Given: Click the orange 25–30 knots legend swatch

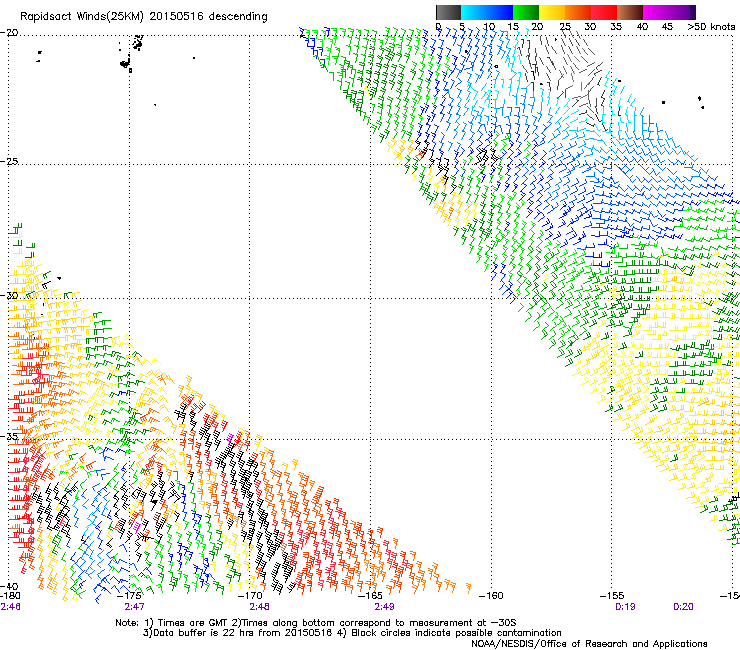Looking at the screenshot, I should pyautogui.click(x=578, y=12).
